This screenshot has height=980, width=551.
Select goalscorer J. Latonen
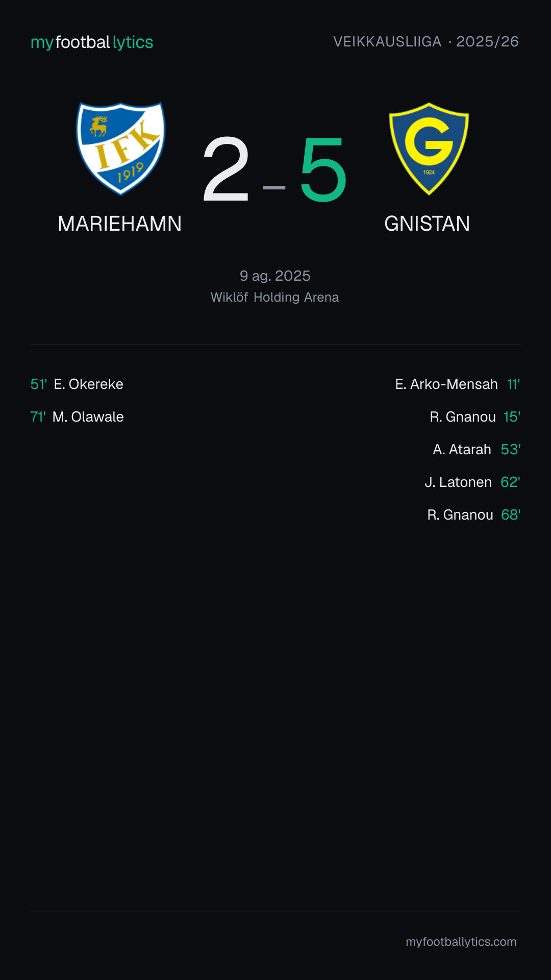pyautogui.click(x=458, y=482)
